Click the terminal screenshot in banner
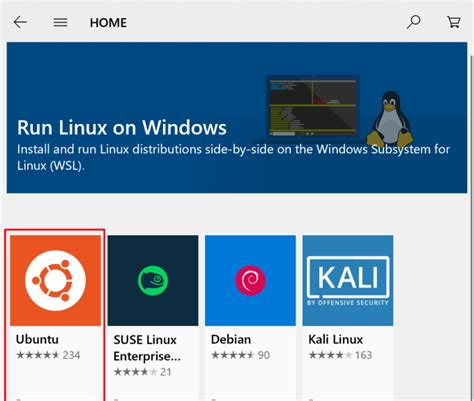The height and width of the screenshot is (401, 474). point(313,107)
